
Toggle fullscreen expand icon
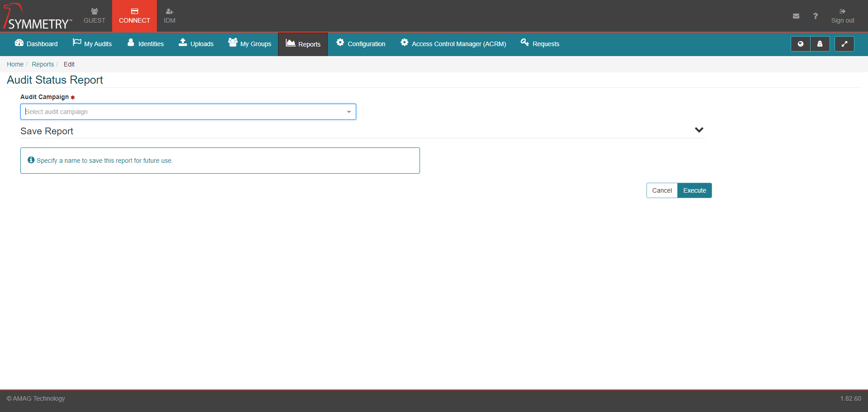click(x=844, y=44)
